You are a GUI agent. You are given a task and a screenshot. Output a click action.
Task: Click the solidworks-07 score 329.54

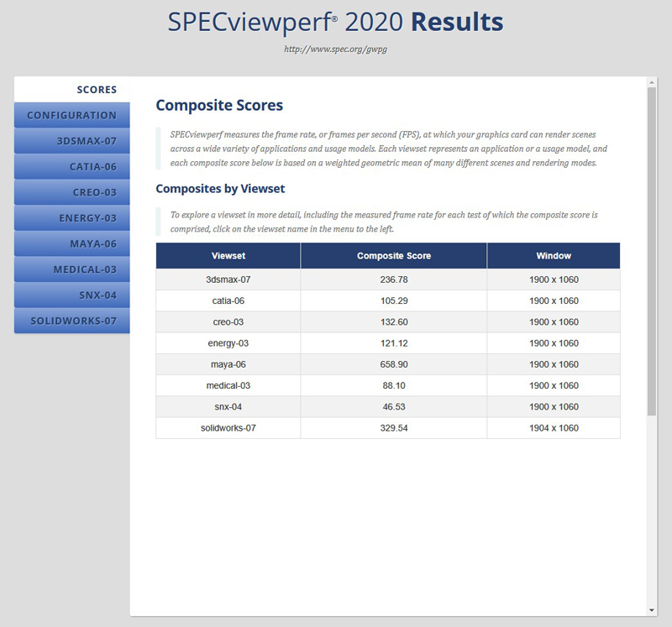click(x=394, y=428)
